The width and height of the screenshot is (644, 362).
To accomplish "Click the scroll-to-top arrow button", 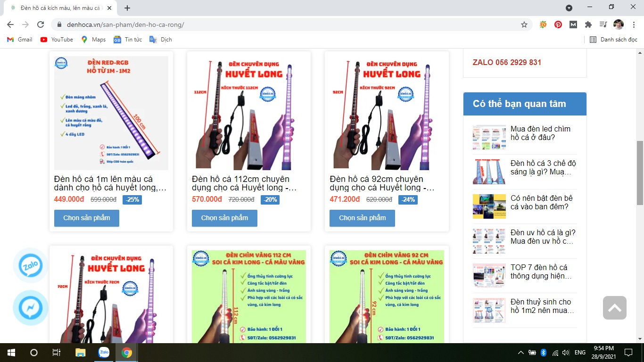I will click(614, 308).
